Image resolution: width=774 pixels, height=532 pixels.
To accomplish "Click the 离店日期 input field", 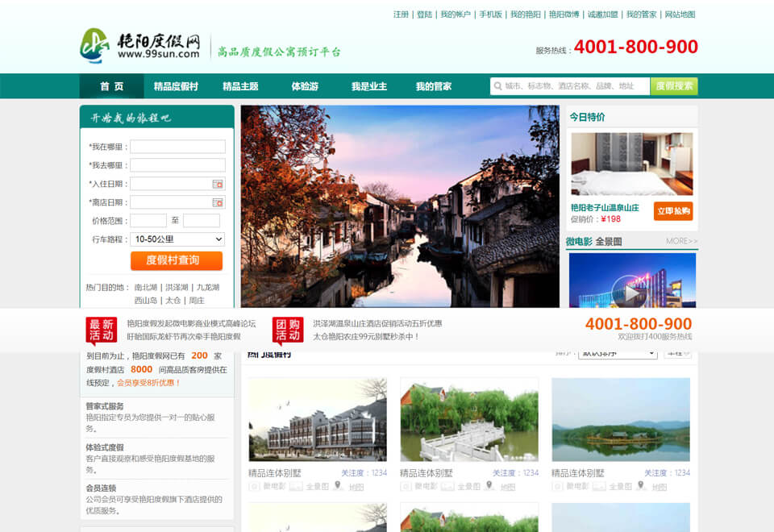I will pyautogui.click(x=177, y=202).
